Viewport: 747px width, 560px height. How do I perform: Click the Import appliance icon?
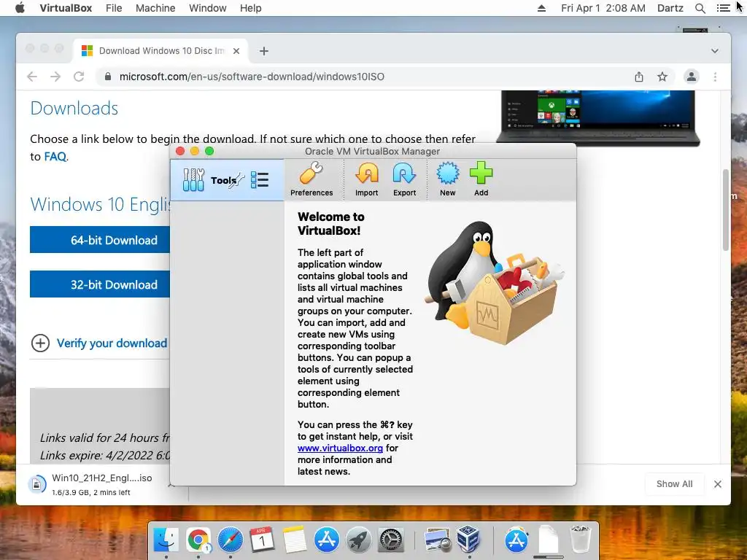pos(366,179)
